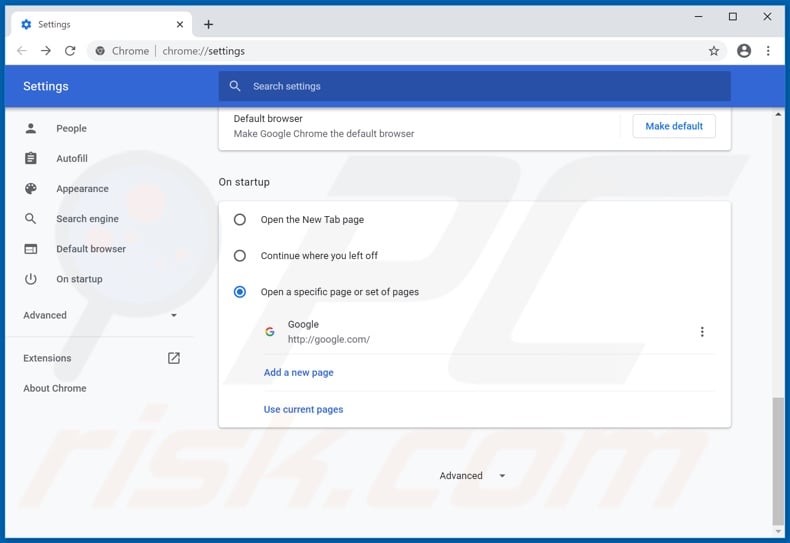The image size is (790, 543).
Task: Minimize the Chrome window
Action: coord(698,17)
